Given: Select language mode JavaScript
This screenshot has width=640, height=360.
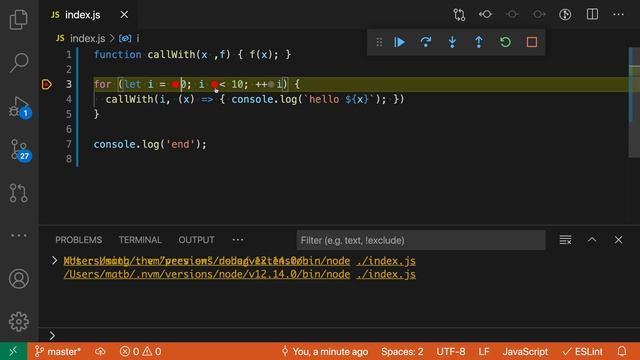Looking at the screenshot, I should (525, 351).
